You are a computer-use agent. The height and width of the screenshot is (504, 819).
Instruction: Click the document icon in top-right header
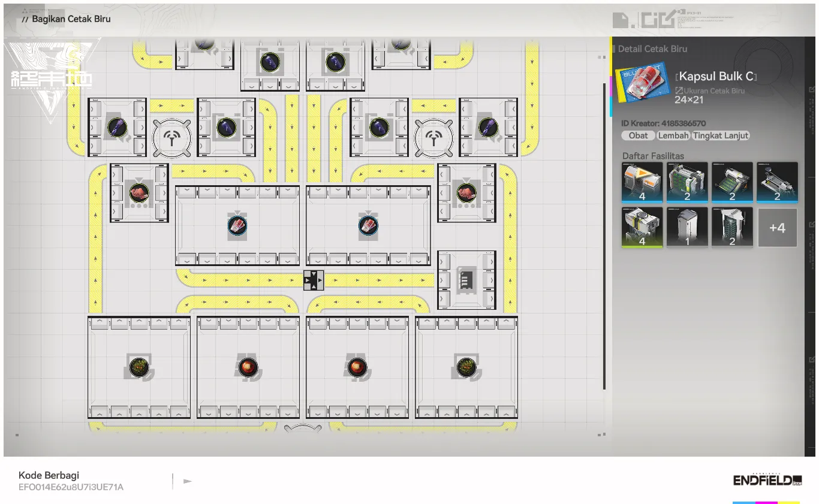(x=621, y=20)
